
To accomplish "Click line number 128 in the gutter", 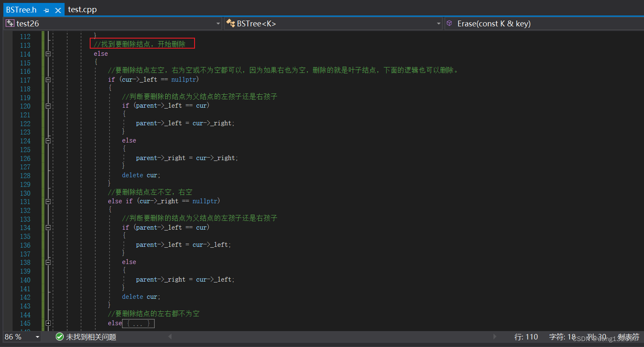I will tap(25, 176).
